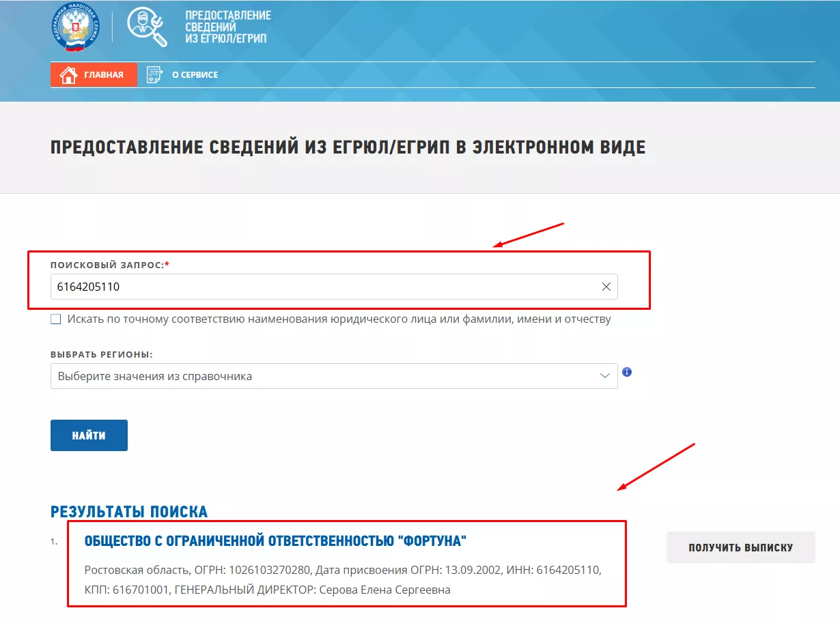Open the blue info icon beside the regions selector
The height and width of the screenshot is (621, 840).
(627, 372)
